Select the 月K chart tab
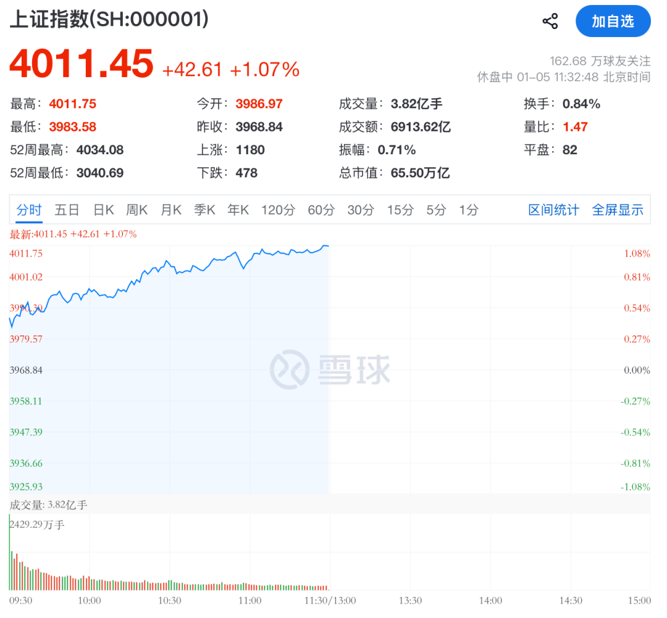 point(171,210)
